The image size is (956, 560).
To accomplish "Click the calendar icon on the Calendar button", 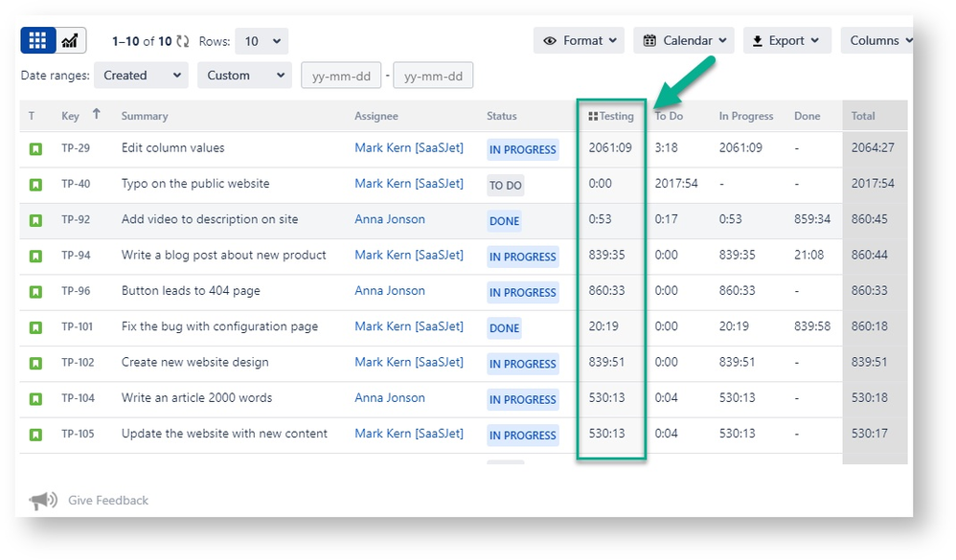I will pyautogui.click(x=651, y=40).
